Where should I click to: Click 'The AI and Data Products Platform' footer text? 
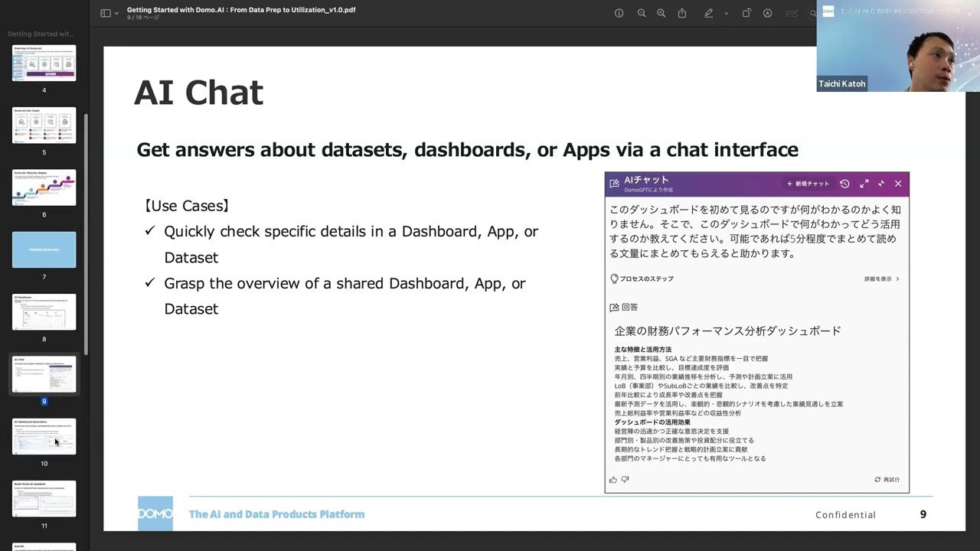276,514
